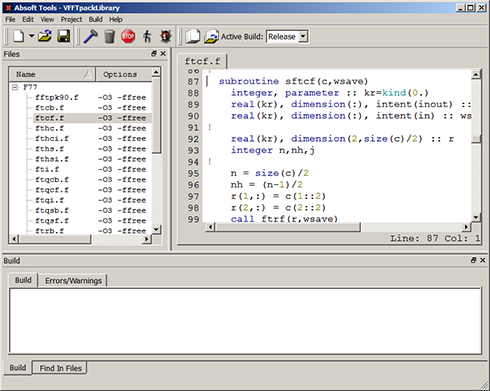Click the Open folder icon
This screenshot has height=391, width=490.
point(45,36)
